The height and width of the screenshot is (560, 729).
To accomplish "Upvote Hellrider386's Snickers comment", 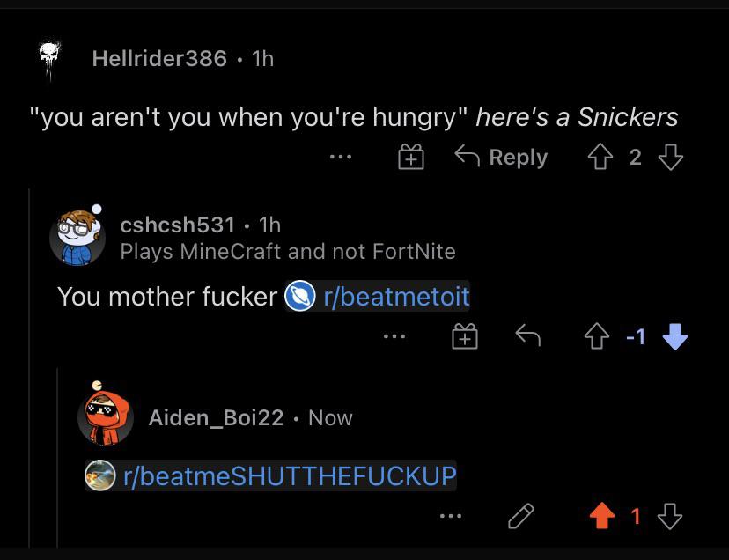I will [x=600, y=158].
